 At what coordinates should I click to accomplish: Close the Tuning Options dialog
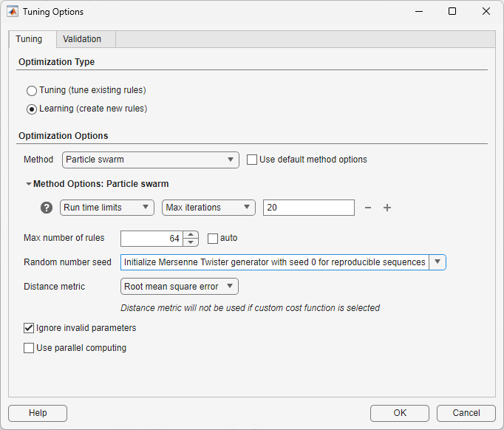tap(486, 12)
